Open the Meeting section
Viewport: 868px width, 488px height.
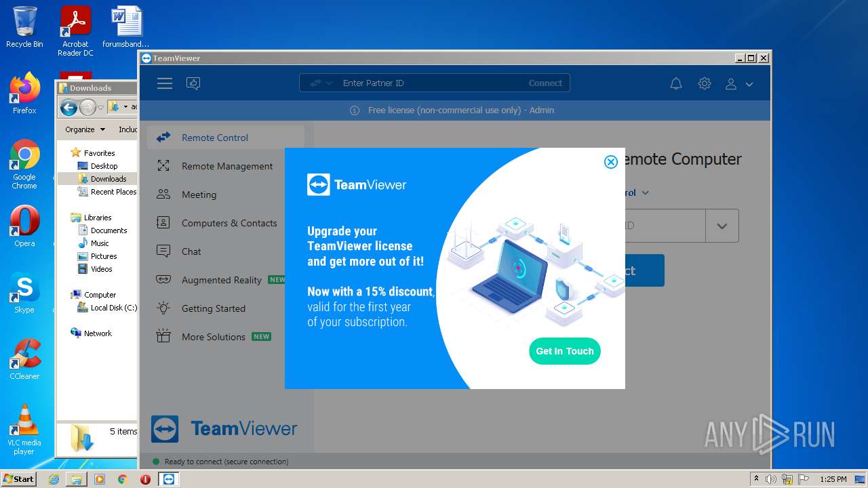tap(226, 195)
